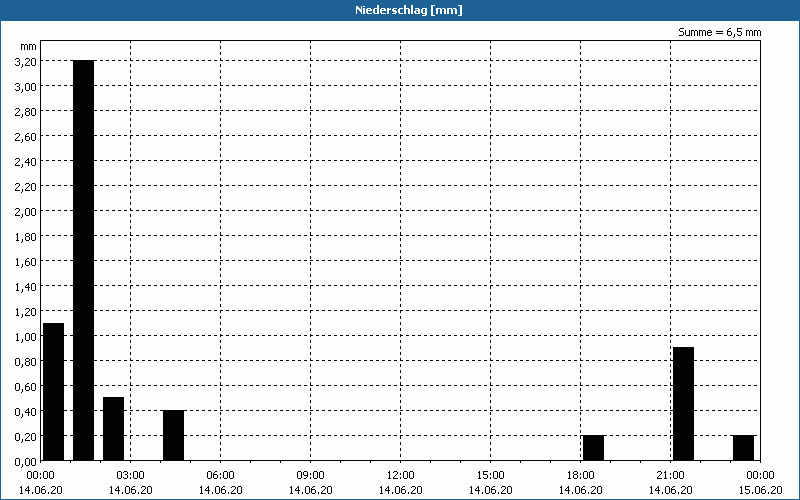The image size is (800, 500).
Task: Click the y-axis label 0,80
Action: 26,361
